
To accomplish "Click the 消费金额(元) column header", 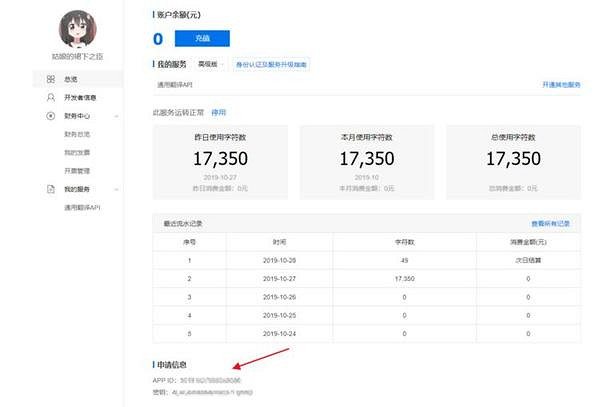I will [x=528, y=242].
